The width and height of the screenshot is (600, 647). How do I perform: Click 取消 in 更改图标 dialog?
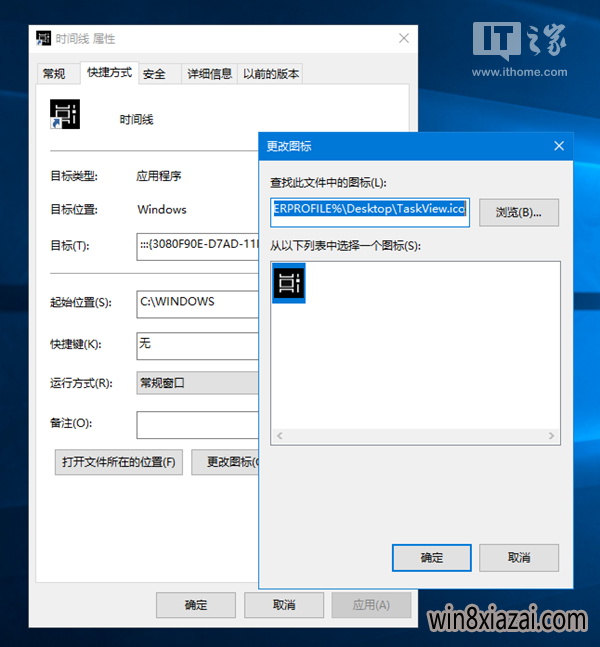519,558
